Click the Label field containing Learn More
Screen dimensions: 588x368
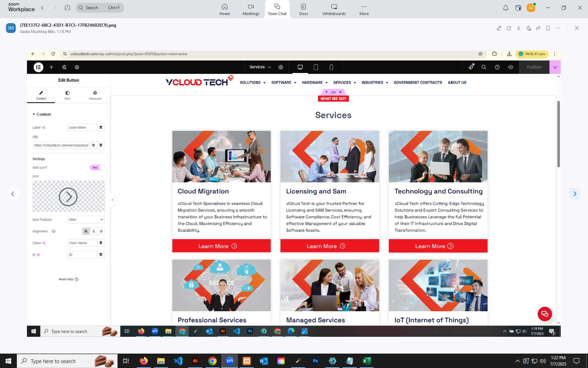coord(82,128)
